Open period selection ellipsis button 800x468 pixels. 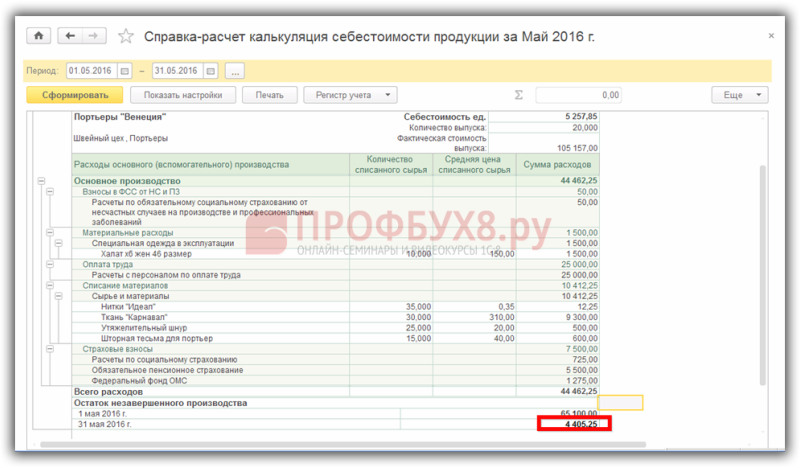coord(235,71)
